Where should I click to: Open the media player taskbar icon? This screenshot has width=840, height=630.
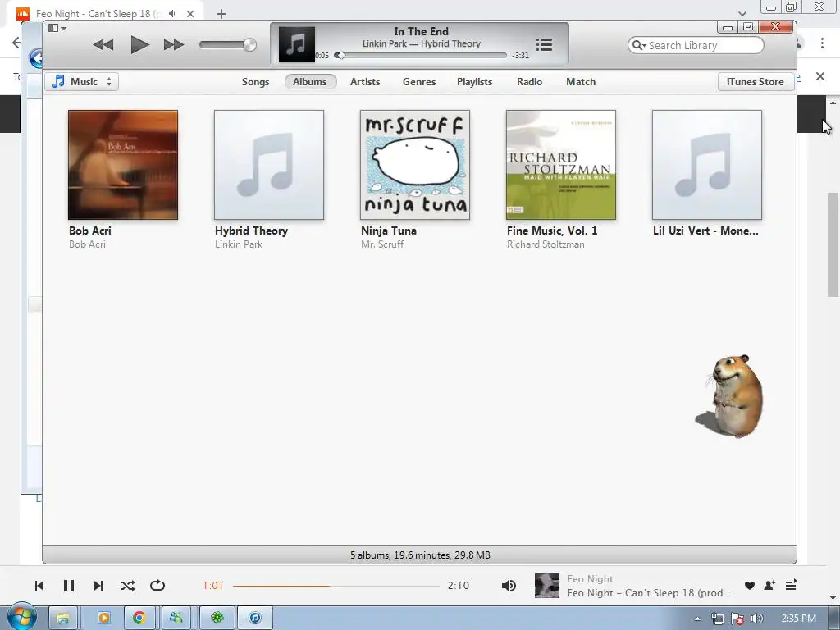[103, 619]
